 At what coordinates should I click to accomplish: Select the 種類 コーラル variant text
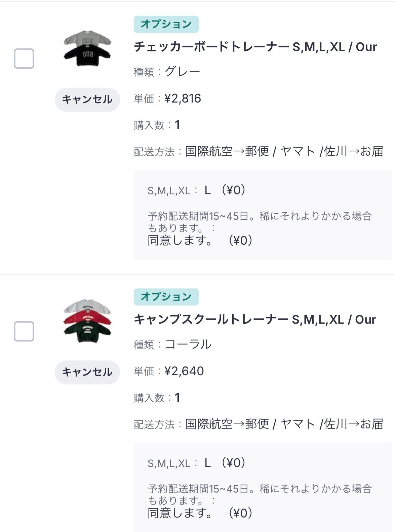tap(188, 344)
